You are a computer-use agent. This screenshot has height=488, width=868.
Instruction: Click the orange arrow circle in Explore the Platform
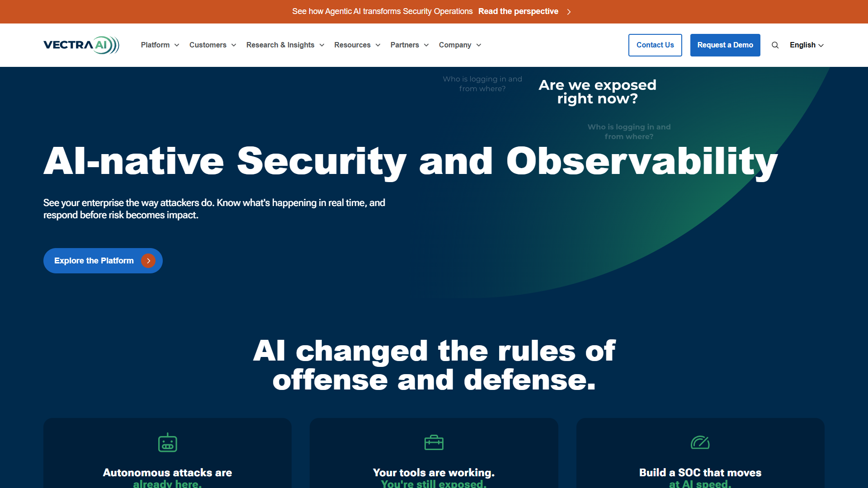(x=148, y=261)
